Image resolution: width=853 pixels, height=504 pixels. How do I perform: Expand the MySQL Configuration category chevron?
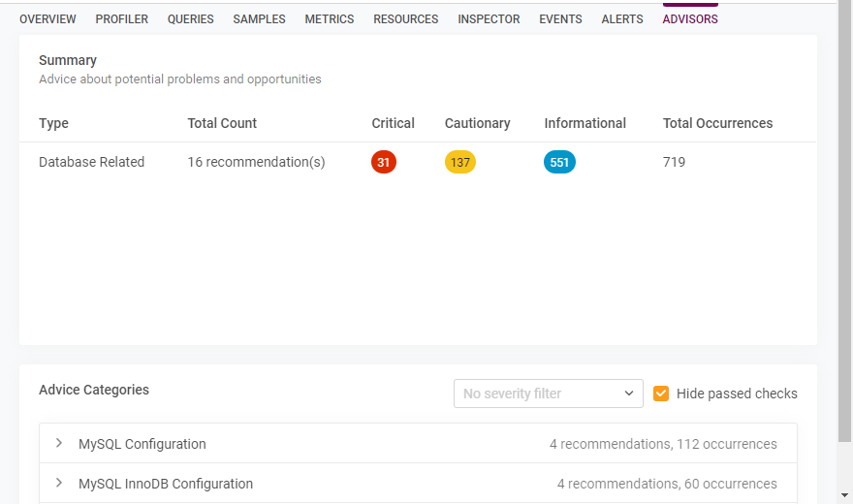pyautogui.click(x=59, y=444)
